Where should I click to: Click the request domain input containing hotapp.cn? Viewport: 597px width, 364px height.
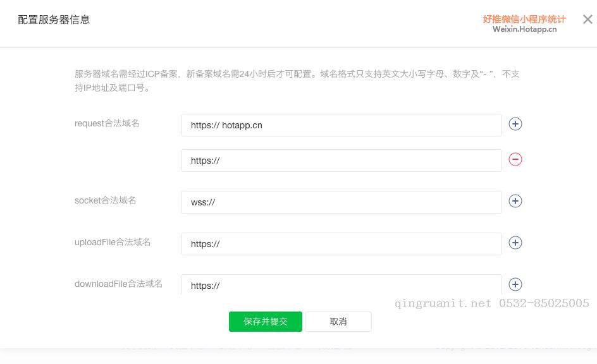point(342,125)
